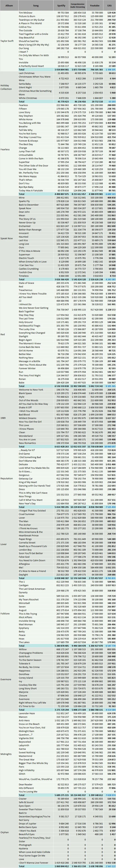The width and height of the screenshot is (116, 868).
Task: Select the "Santa Baby" song cell
Action: (x=36, y=84)
